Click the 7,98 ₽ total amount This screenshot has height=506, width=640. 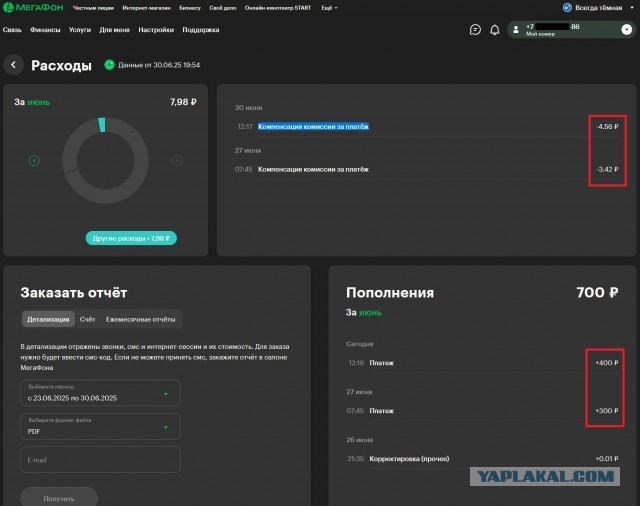point(183,102)
